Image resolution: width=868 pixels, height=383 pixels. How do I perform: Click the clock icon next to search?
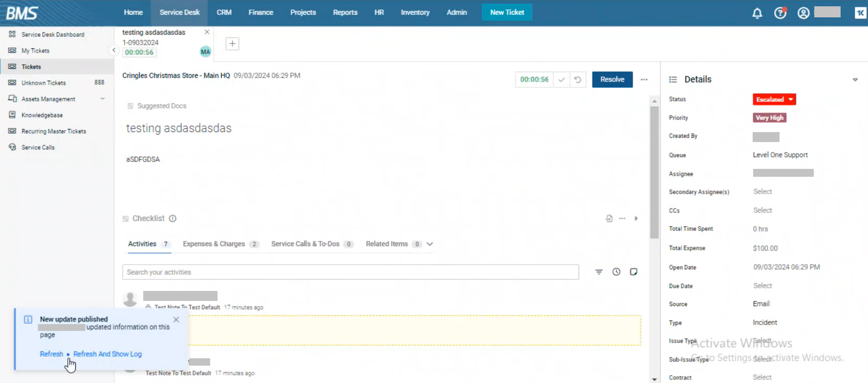tap(616, 272)
